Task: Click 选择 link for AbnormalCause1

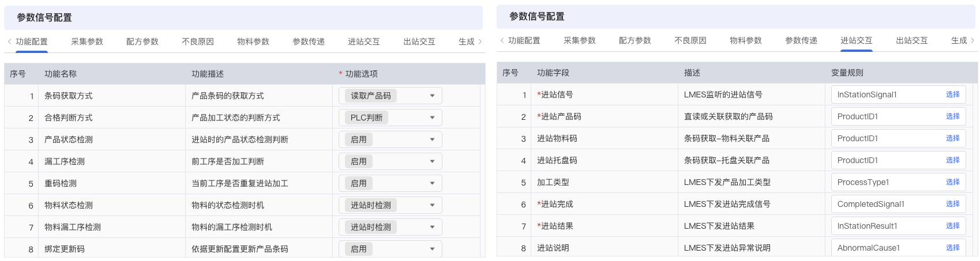Action: point(953,248)
